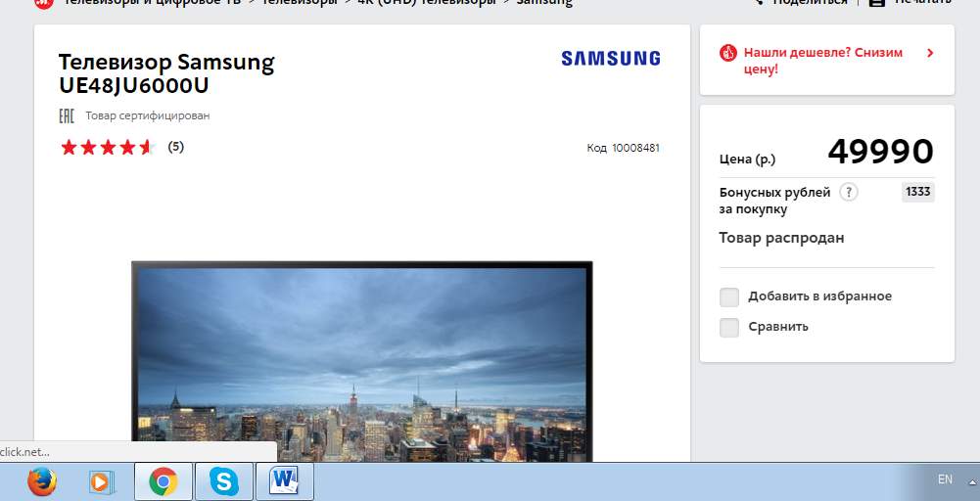Click the 1333 bonus points badge
980x501 pixels.
(x=917, y=192)
